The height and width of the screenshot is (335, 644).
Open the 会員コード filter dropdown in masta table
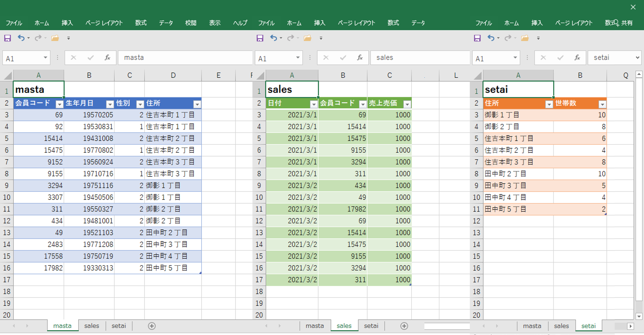coord(59,104)
